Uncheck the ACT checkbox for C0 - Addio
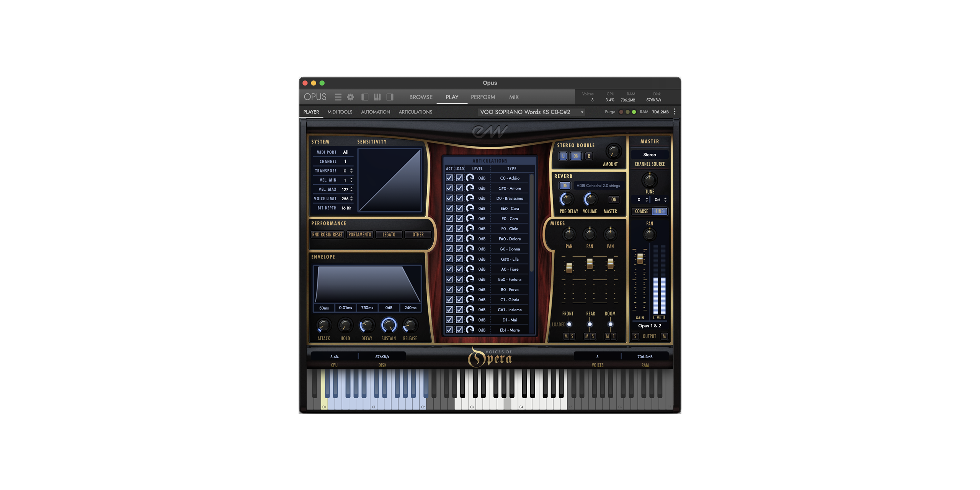Image resolution: width=980 pixels, height=490 pixels. tap(449, 178)
